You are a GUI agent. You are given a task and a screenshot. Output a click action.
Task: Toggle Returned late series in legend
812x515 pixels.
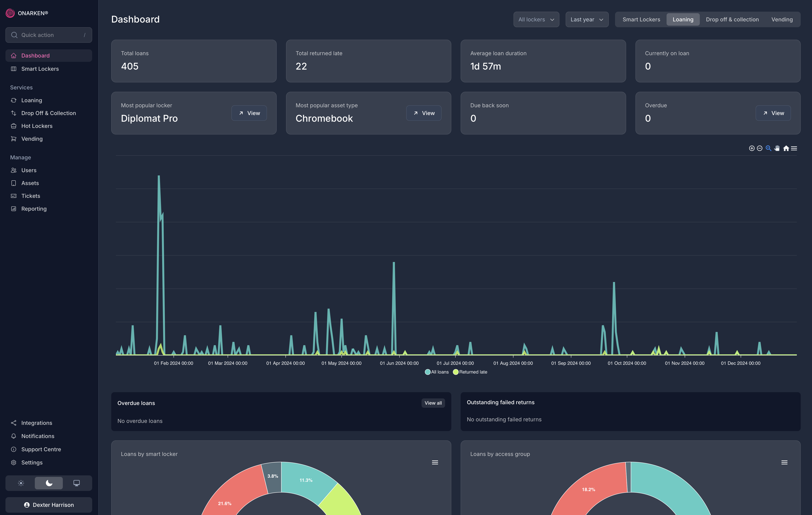(x=470, y=372)
